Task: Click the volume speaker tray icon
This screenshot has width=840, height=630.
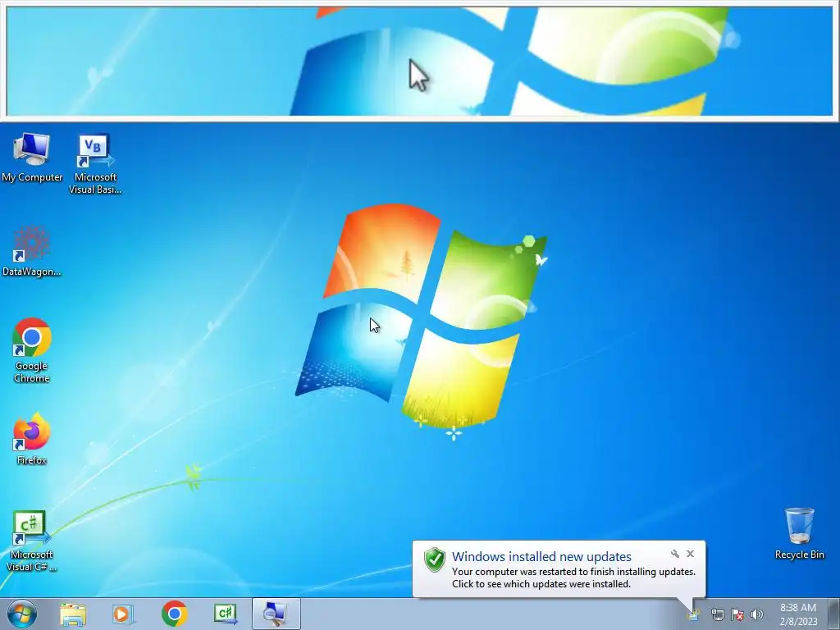Action: click(x=757, y=614)
